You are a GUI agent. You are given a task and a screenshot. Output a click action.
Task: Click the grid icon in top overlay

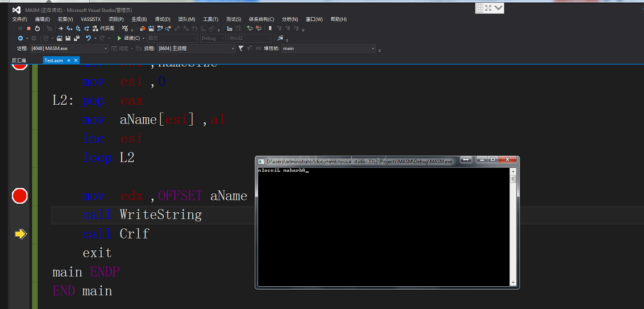click(x=479, y=8)
